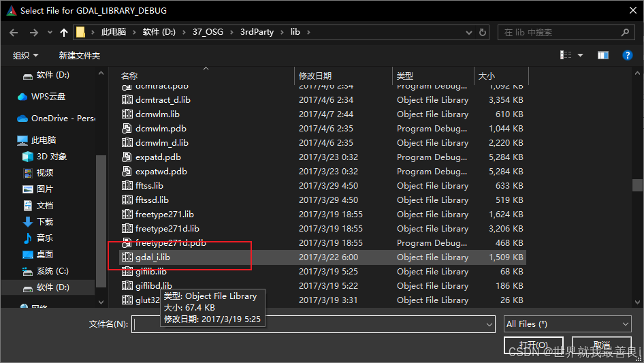Open the recent locations chevron
Screen dimensions: 644x363
pyautogui.click(x=50, y=33)
